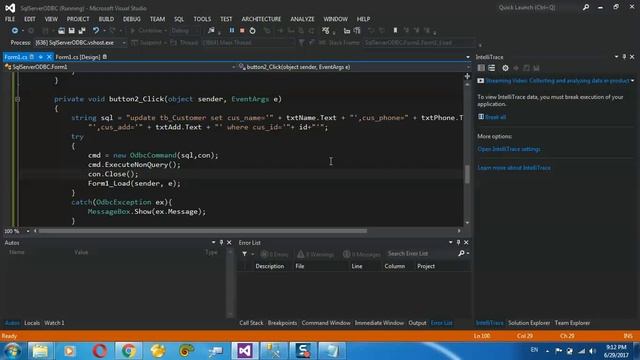The width and height of the screenshot is (640, 360).
Task: Open Opera browser from the taskbar
Action: coord(99,351)
